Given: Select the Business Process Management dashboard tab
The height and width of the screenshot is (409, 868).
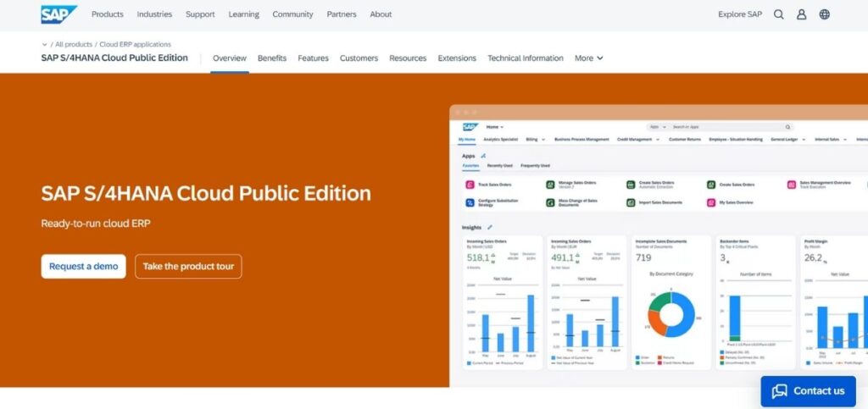Looking at the screenshot, I should (581, 140).
